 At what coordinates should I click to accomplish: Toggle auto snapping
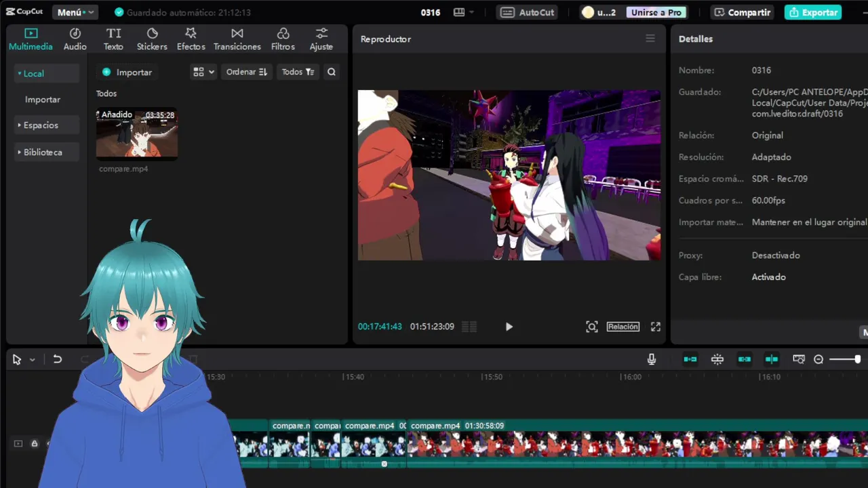coord(717,359)
